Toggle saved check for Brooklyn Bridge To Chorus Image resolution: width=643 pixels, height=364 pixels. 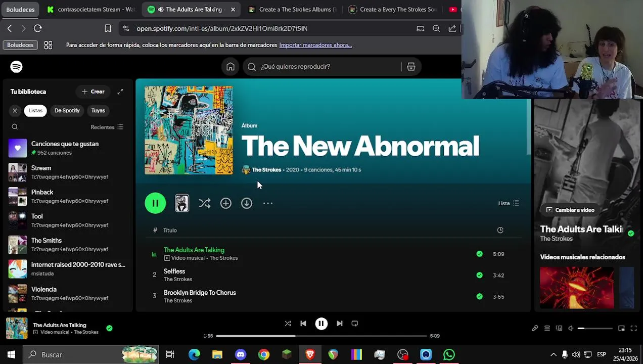coord(479,297)
